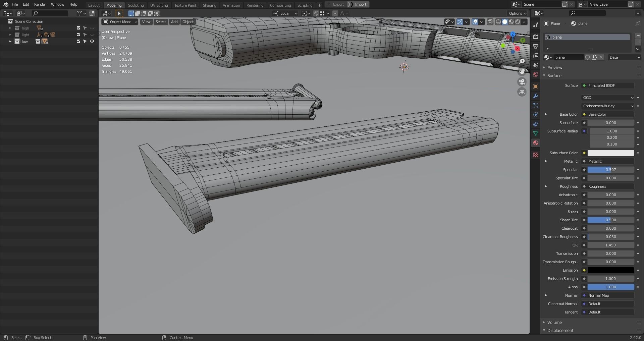The height and width of the screenshot is (341, 644).
Task: Uncheck the low collection exclude checkbox
Action: point(78,42)
